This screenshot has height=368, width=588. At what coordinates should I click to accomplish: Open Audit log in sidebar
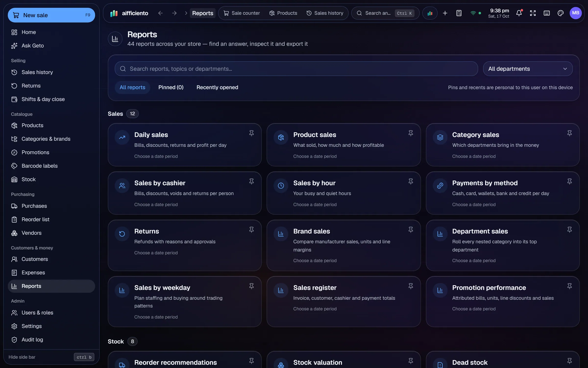pos(51,340)
